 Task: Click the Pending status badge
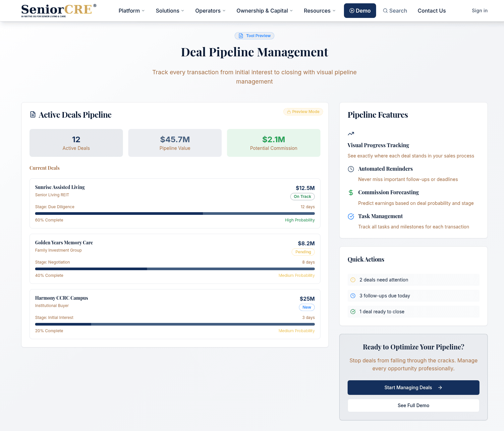303,252
